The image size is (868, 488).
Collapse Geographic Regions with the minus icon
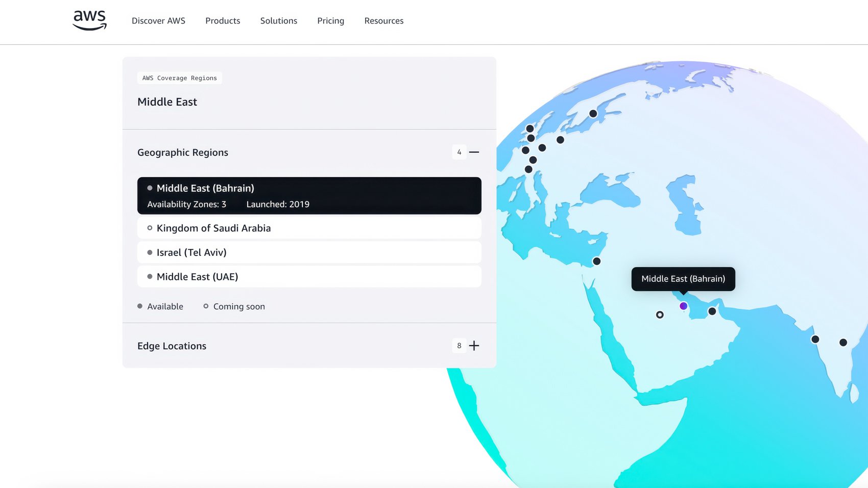coord(474,152)
